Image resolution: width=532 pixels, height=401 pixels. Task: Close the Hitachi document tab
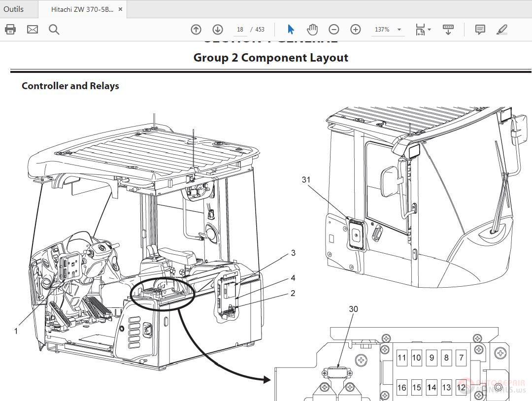[120, 8]
